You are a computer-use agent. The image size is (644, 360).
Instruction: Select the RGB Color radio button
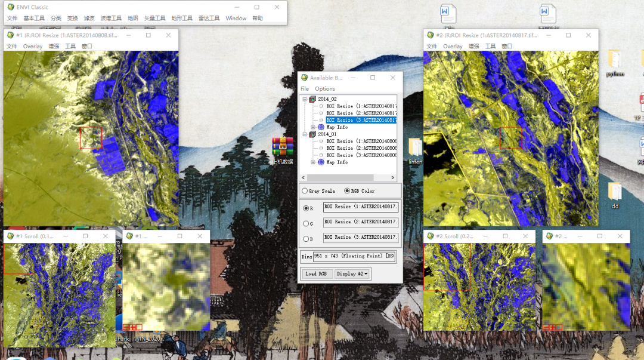[347, 191]
